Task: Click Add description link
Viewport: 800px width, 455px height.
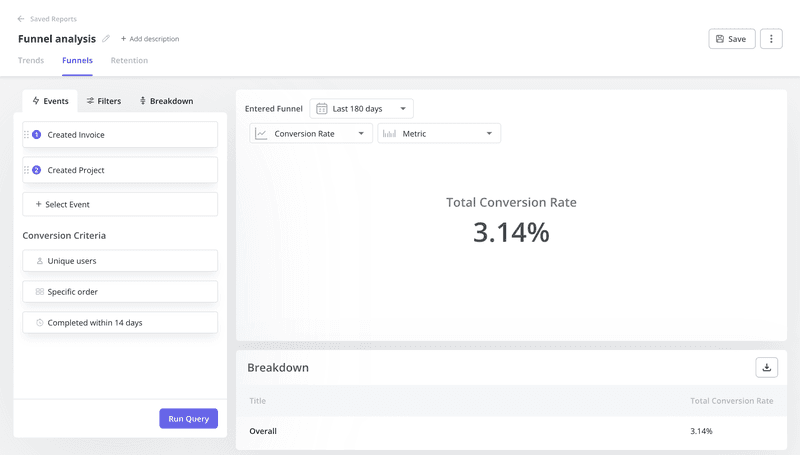Action: pyautogui.click(x=150, y=39)
